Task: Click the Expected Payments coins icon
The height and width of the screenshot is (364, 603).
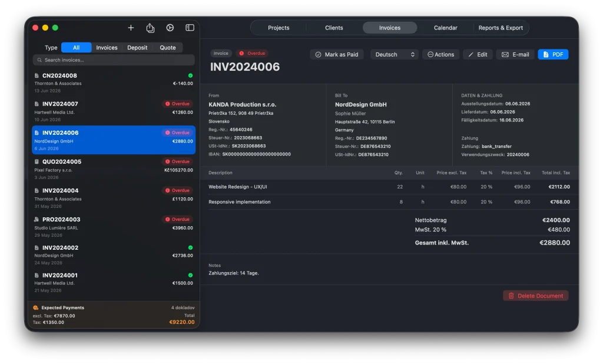Action: 36,307
